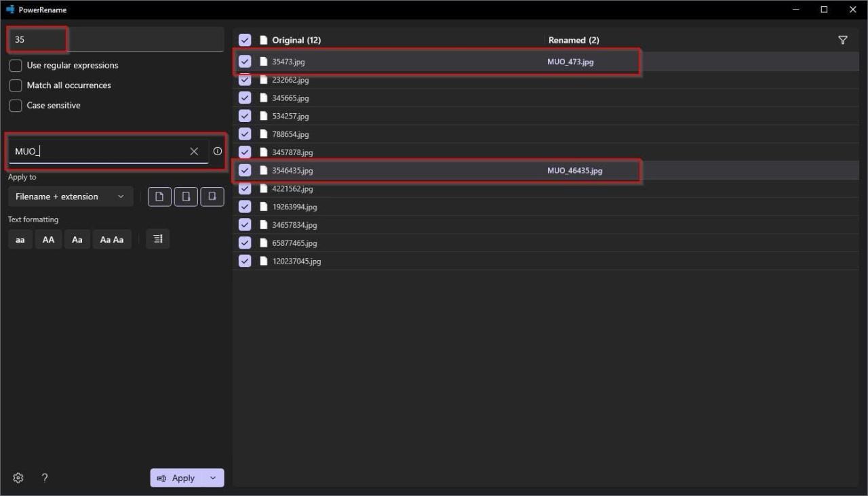Viewport: 868px width, 496px height.
Task: Enable Use regular expressions
Action: (x=16, y=66)
